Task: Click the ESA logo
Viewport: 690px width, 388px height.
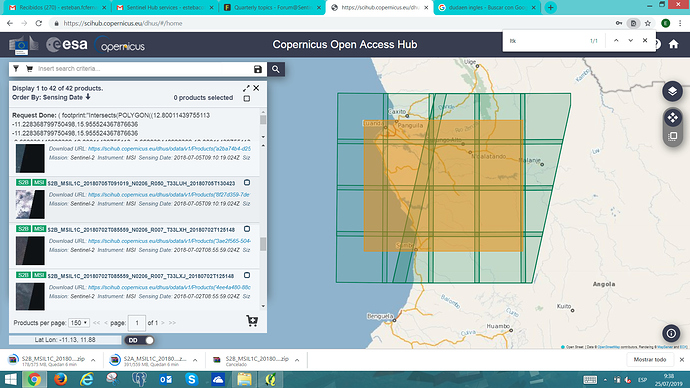Action: (x=67, y=44)
